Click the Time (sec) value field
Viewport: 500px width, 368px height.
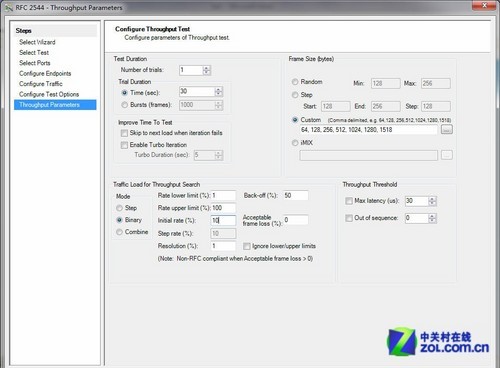(x=197, y=92)
